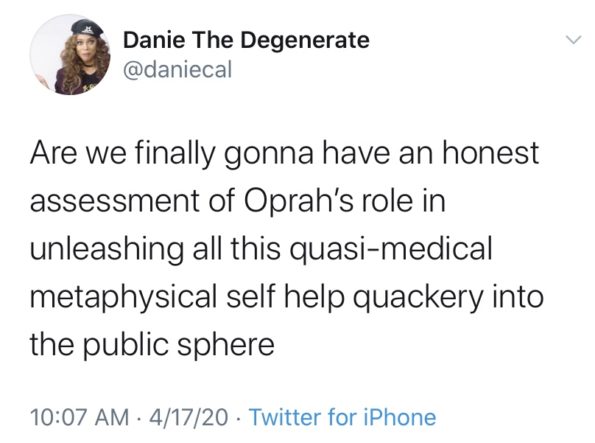
Task: Select the 10:07 AM timestamp
Action: pyautogui.click(x=80, y=417)
